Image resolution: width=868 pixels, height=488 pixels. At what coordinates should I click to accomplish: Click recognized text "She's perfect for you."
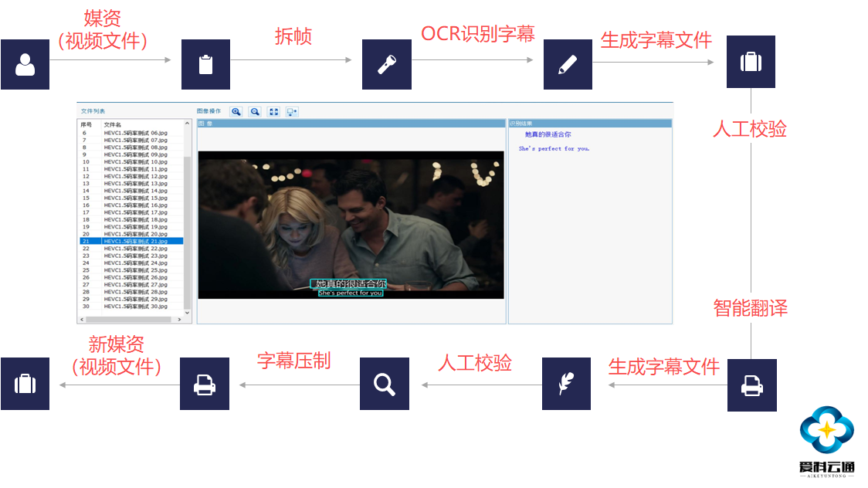pos(554,148)
